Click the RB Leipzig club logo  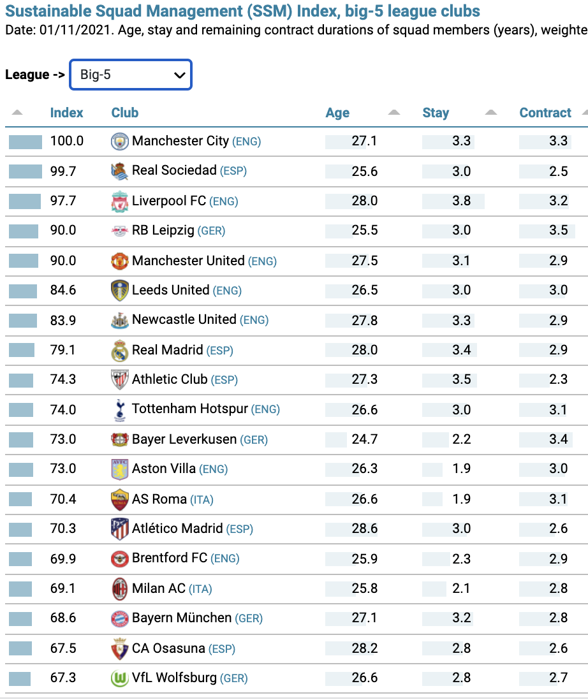pyautogui.click(x=120, y=231)
